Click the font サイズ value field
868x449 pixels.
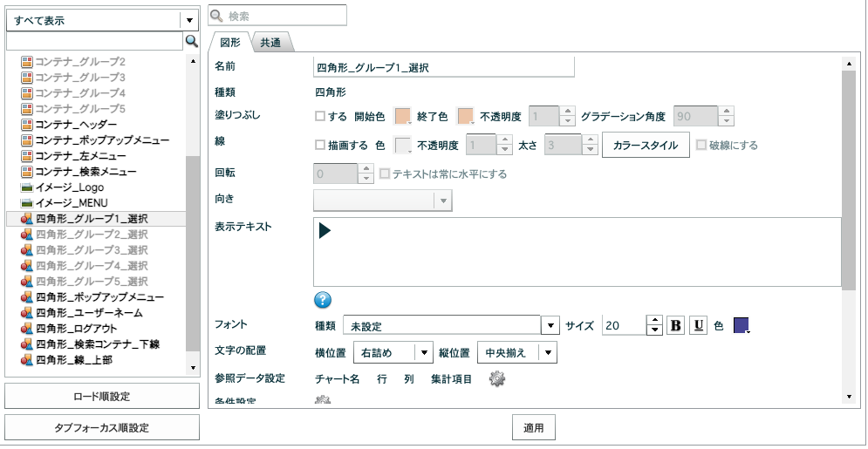(624, 326)
